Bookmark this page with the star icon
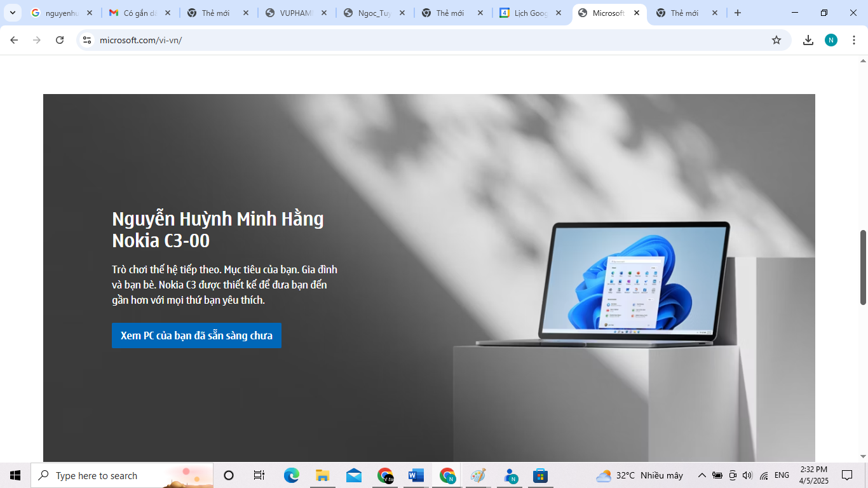868x488 pixels. click(x=776, y=40)
